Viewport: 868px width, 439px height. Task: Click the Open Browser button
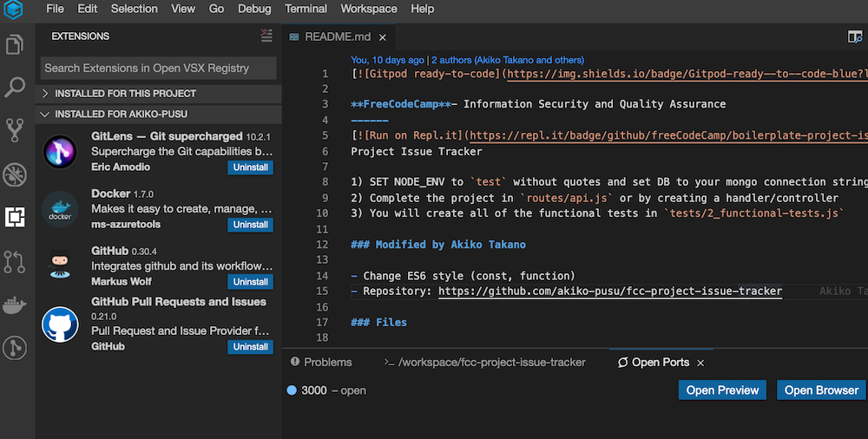click(821, 390)
